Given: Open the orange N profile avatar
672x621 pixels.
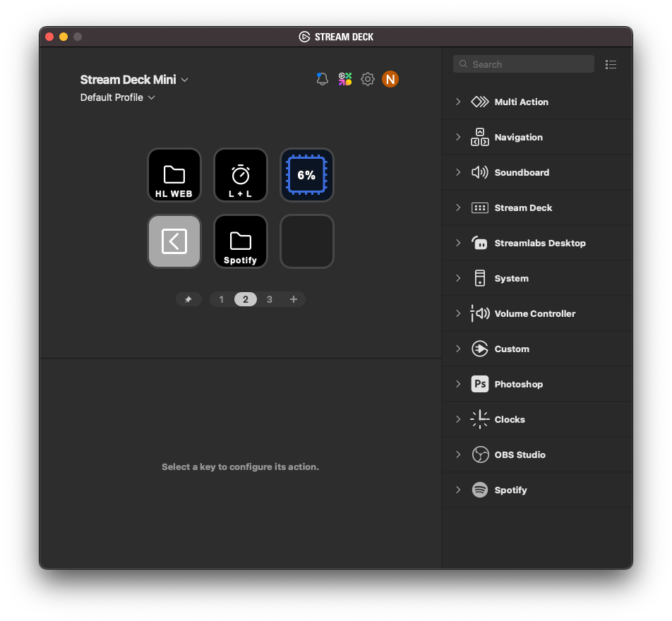Looking at the screenshot, I should pos(390,79).
